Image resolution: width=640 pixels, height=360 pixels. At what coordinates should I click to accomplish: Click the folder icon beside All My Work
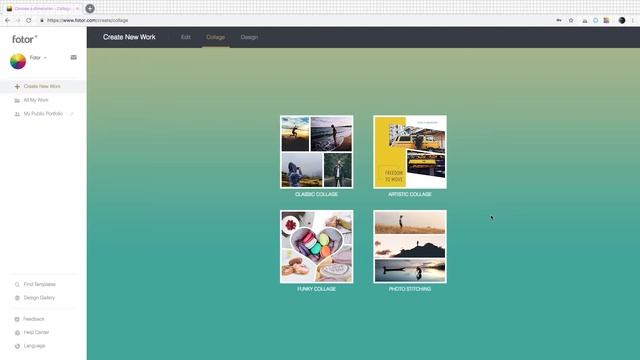coord(17,100)
